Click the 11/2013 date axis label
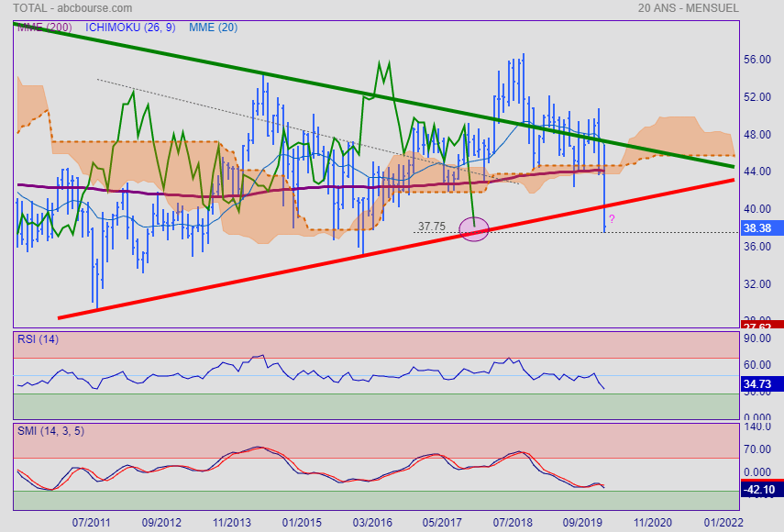 (231, 523)
